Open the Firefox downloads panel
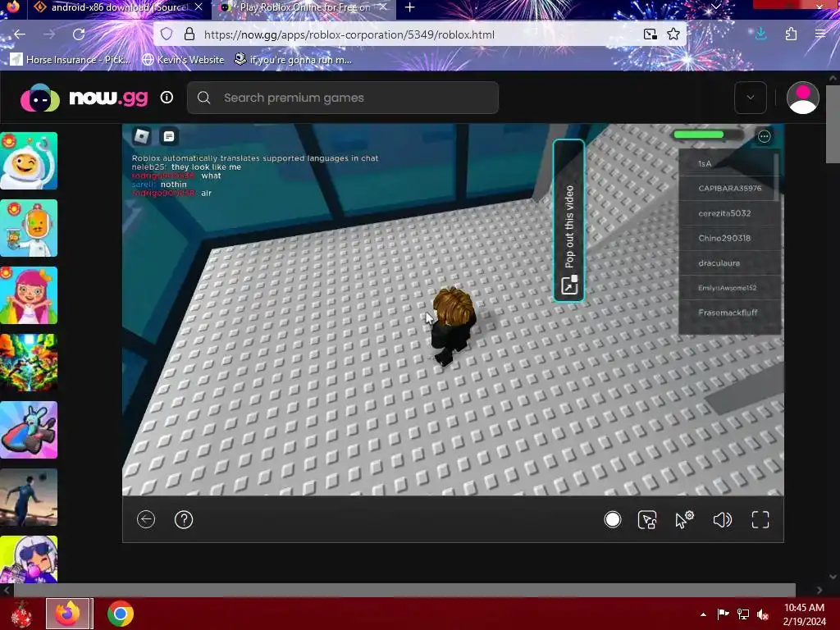This screenshot has width=840, height=630. click(x=760, y=34)
